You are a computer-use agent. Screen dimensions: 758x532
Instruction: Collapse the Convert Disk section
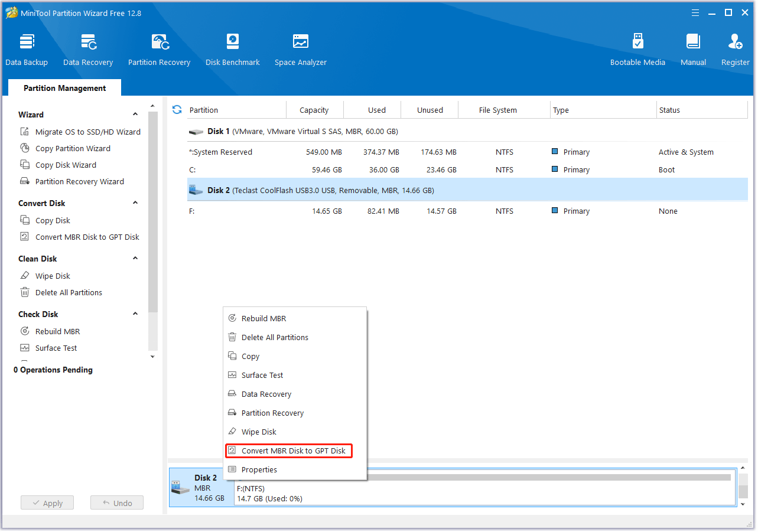point(135,203)
